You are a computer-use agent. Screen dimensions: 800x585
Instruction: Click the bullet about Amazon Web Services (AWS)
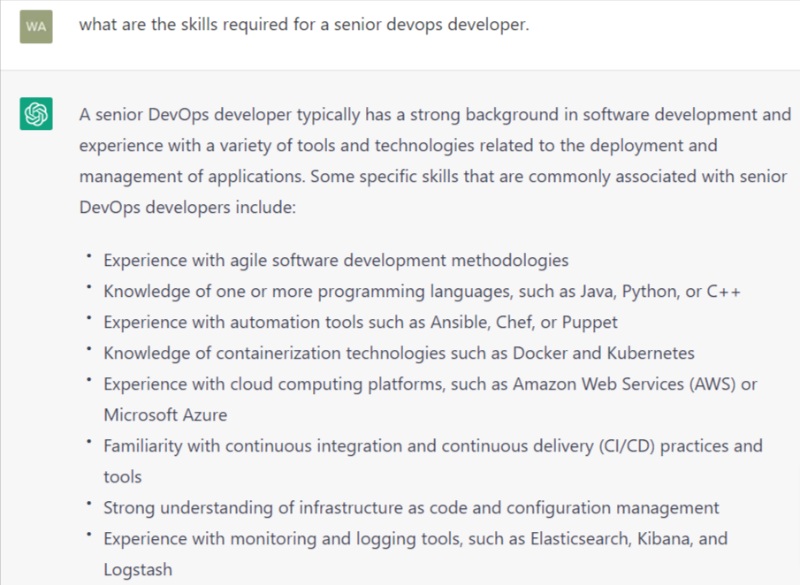(430, 399)
